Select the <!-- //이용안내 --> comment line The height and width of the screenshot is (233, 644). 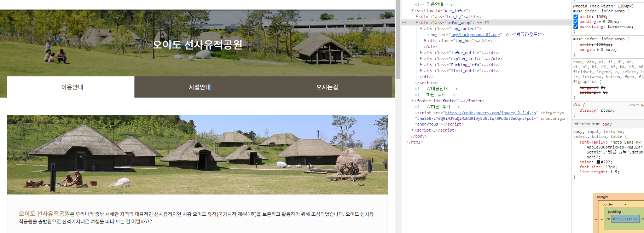(436, 89)
